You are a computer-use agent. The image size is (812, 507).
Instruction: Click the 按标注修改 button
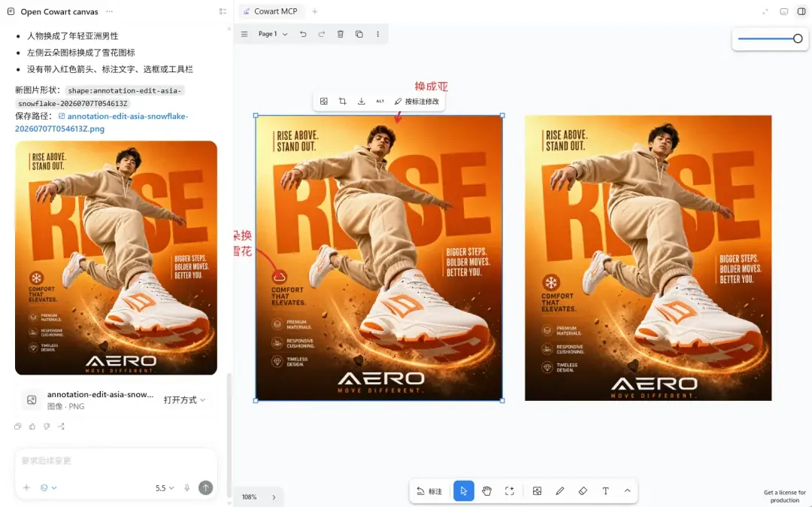coord(417,102)
